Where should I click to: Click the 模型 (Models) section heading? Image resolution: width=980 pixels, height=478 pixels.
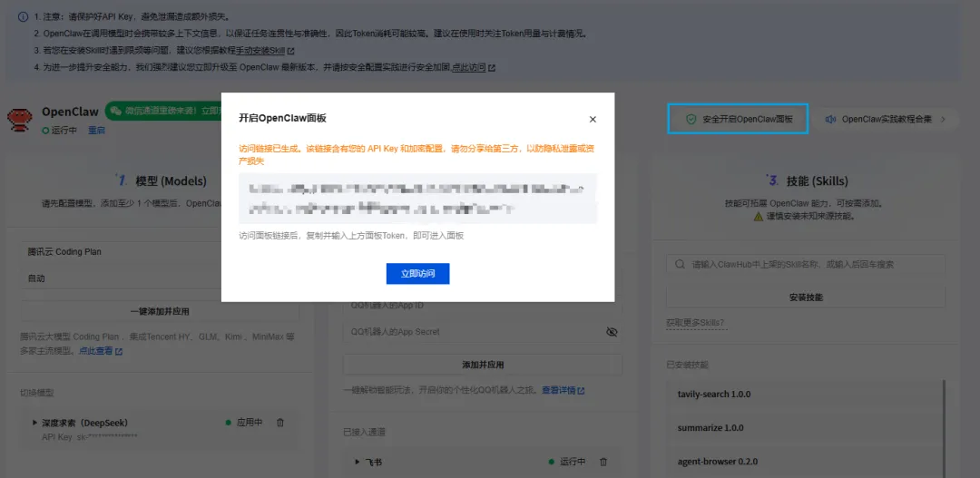tap(171, 181)
